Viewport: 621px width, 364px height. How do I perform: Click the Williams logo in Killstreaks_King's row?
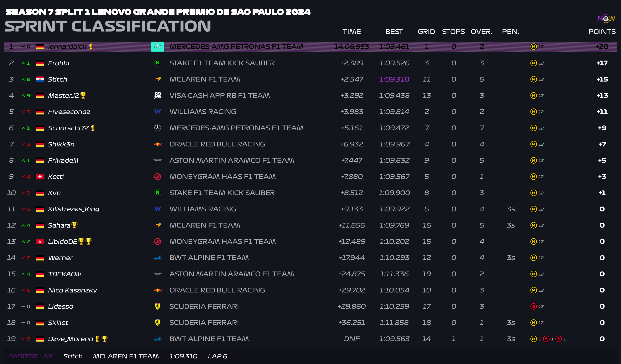(157, 209)
